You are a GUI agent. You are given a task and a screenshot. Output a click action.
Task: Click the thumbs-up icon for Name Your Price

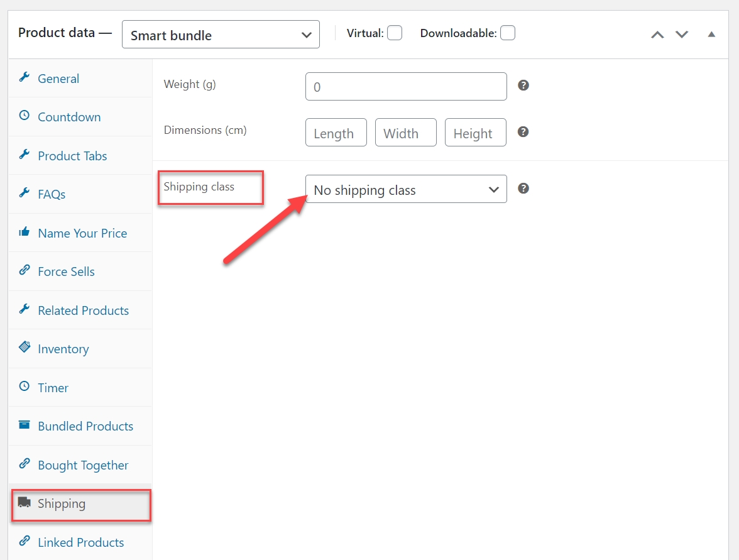25,233
